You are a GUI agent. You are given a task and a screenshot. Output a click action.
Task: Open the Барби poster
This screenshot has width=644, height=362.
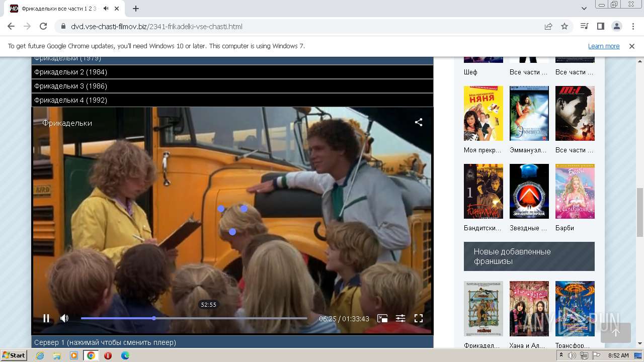(575, 191)
